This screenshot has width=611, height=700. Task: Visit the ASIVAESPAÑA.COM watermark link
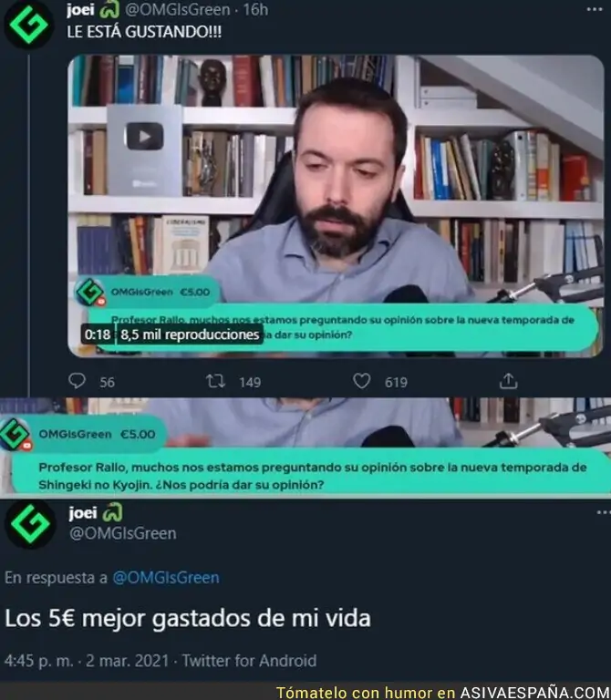pyautogui.click(x=534, y=693)
